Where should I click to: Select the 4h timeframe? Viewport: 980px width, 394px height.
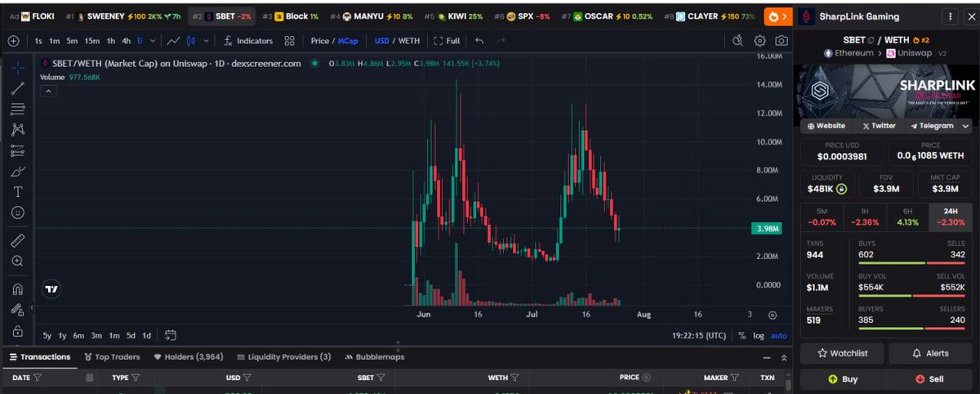click(126, 41)
